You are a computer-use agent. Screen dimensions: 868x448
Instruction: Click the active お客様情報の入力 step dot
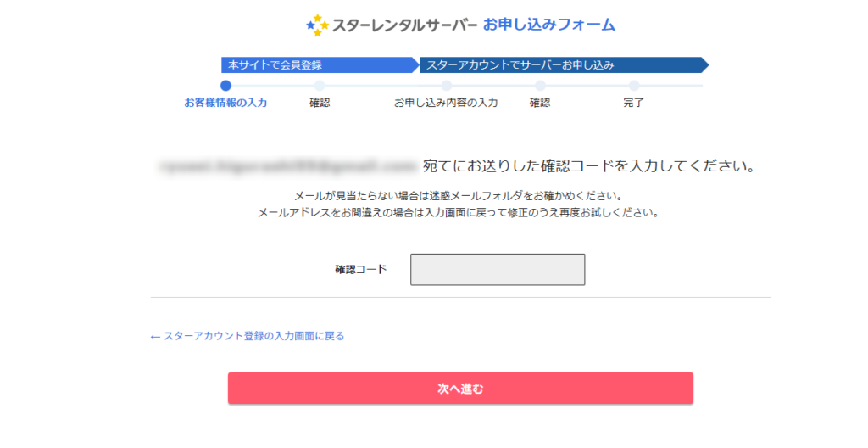[225, 86]
